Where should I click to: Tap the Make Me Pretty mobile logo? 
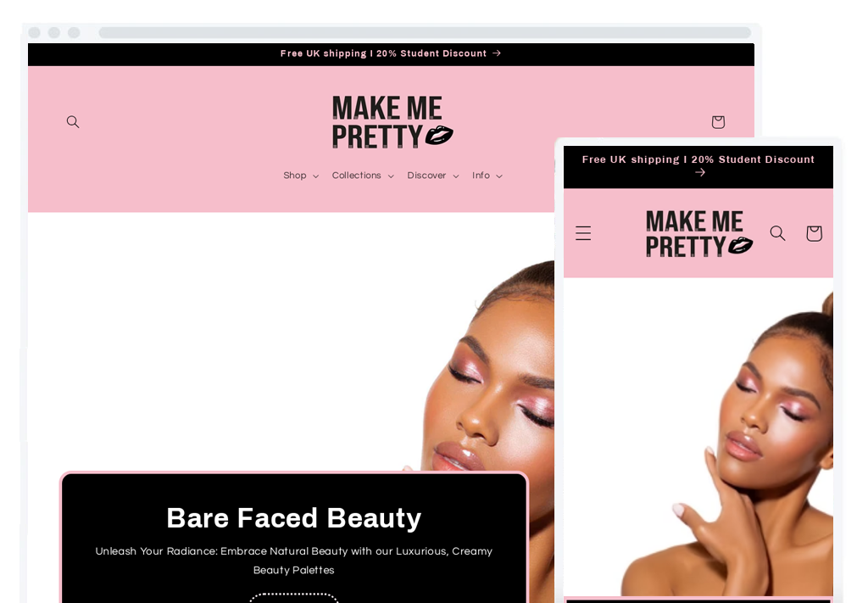coord(698,233)
